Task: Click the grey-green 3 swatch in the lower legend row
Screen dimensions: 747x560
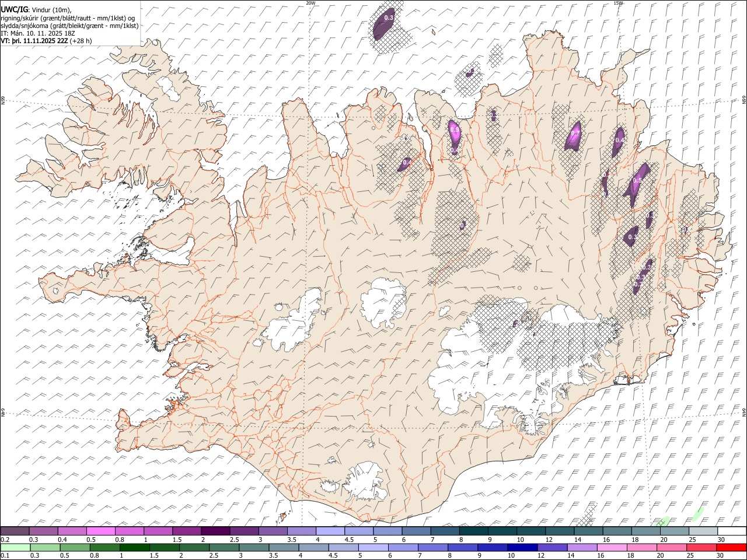Action: point(253,548)
